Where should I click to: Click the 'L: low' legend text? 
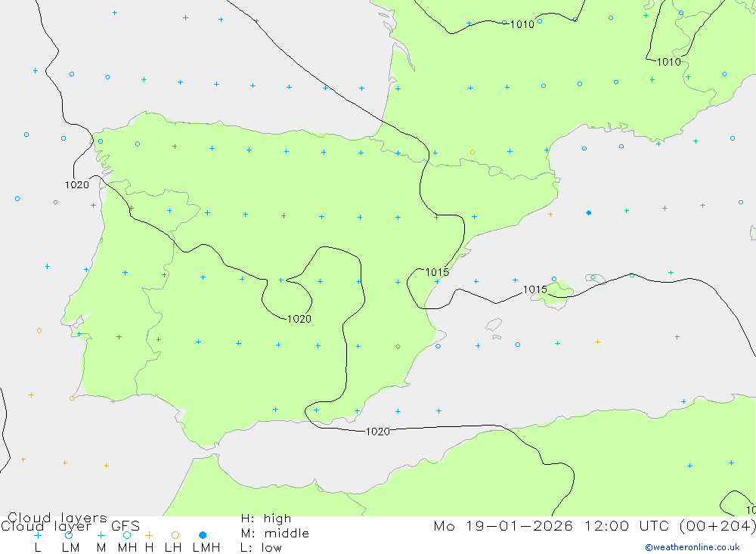(x=261, y=548)
